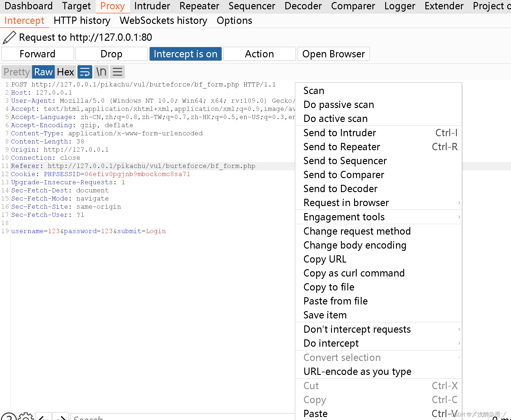
Task: Switch editor view to Pretty
Action: click(17, 72)
